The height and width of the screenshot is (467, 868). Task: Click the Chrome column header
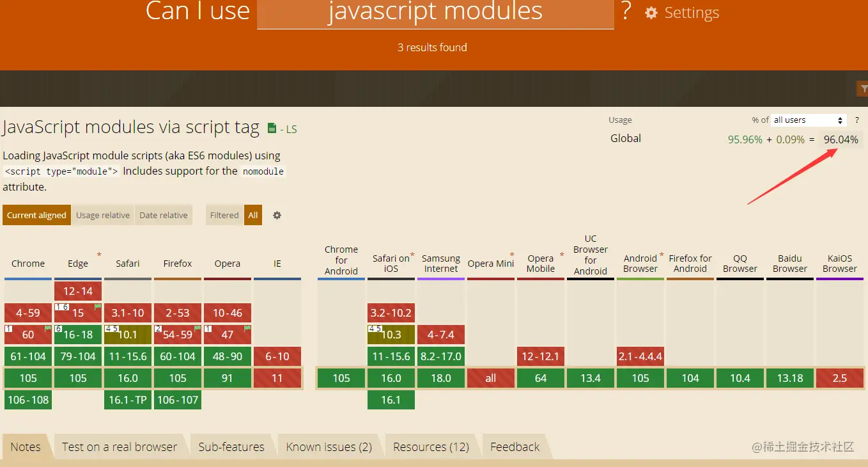(x=28, y=264)
